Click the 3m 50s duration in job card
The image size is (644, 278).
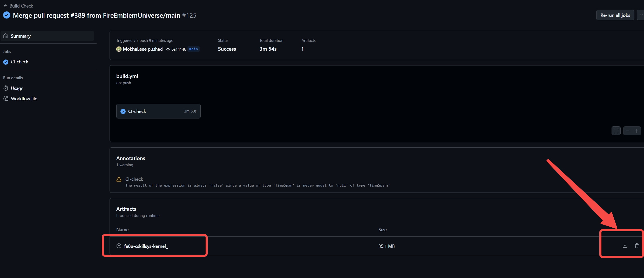pyautogui.click(x=190, y=111)
